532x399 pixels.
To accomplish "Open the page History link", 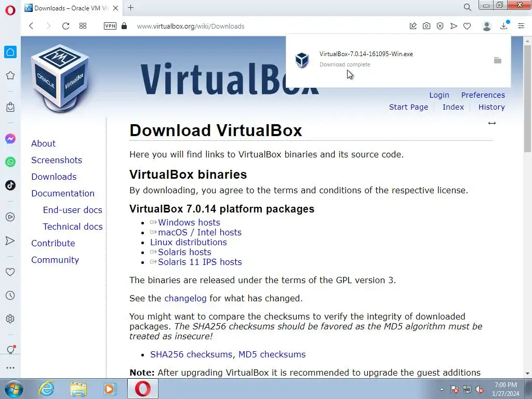I will [x=491, y=107].
